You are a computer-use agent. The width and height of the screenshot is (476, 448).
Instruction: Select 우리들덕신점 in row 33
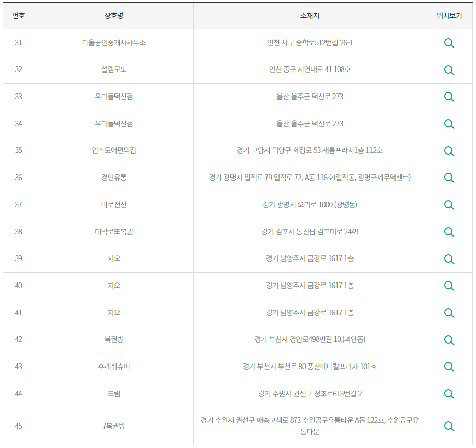click(114, 97)
